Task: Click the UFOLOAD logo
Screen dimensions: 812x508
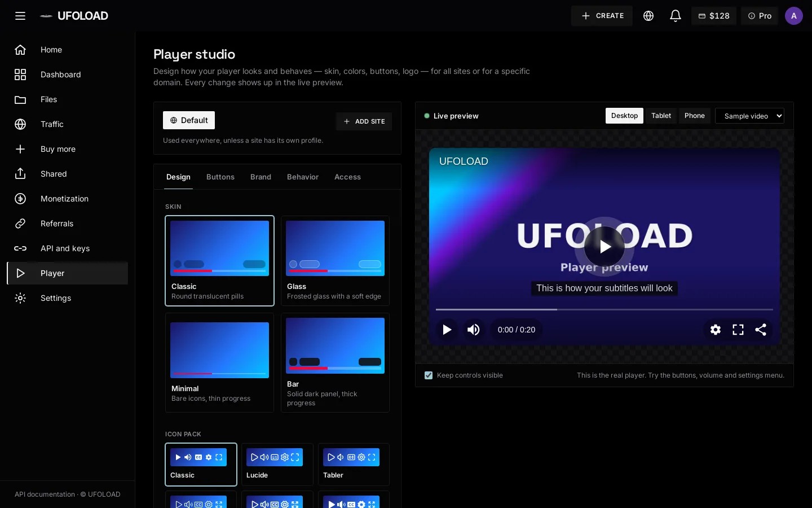Action: [x=74, y=16]
